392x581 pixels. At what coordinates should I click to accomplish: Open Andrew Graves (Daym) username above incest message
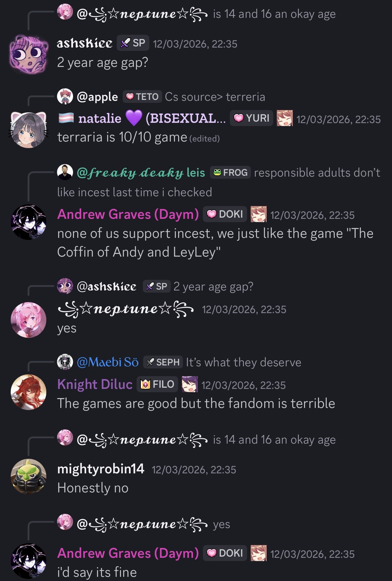pos(128,214)
